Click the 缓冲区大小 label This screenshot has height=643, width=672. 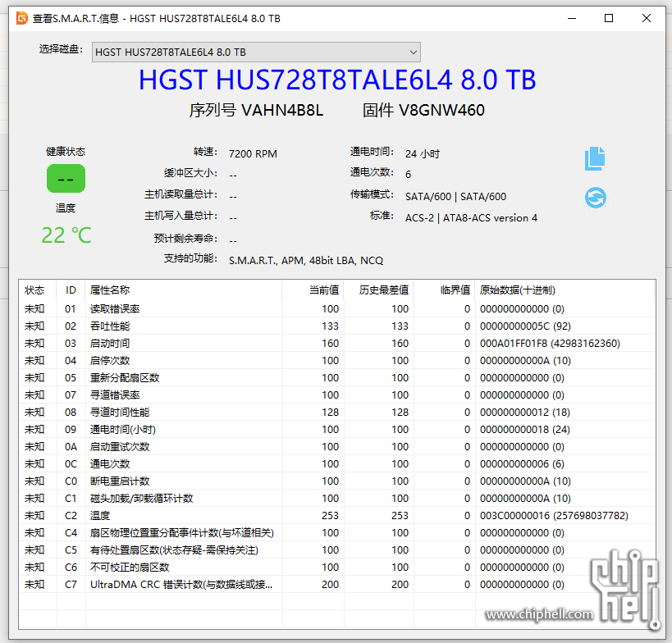[190, 173]
